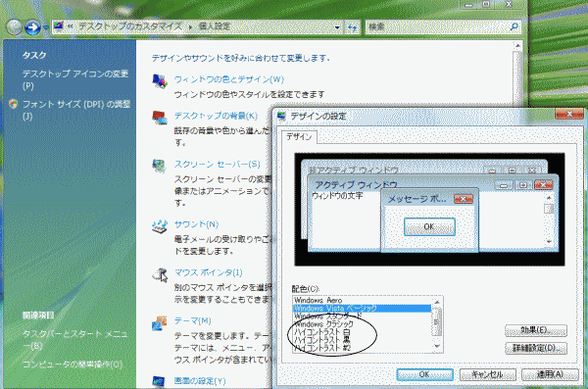This screenshot has width=588, height=389.
Task: Select Windows スタンダード color scheme
Action: click(x=362, y=316)
